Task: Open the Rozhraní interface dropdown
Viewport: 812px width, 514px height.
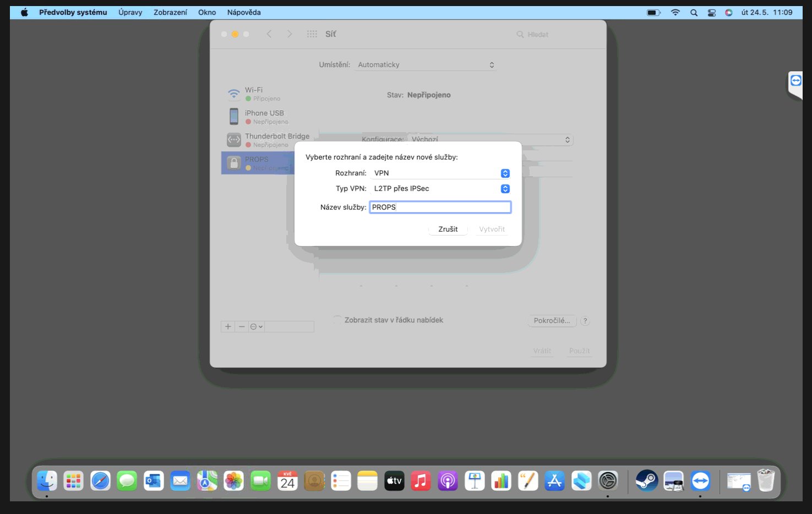Action: click(x=440, y=173)
